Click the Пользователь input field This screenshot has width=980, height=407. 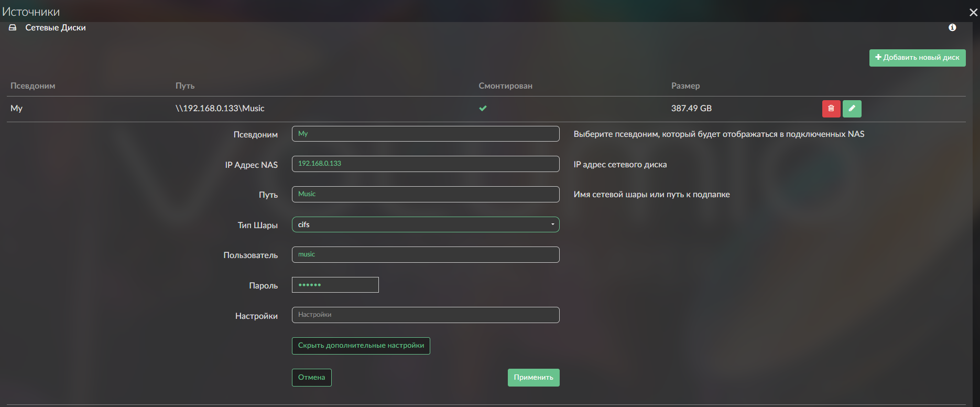pos(425,254)
